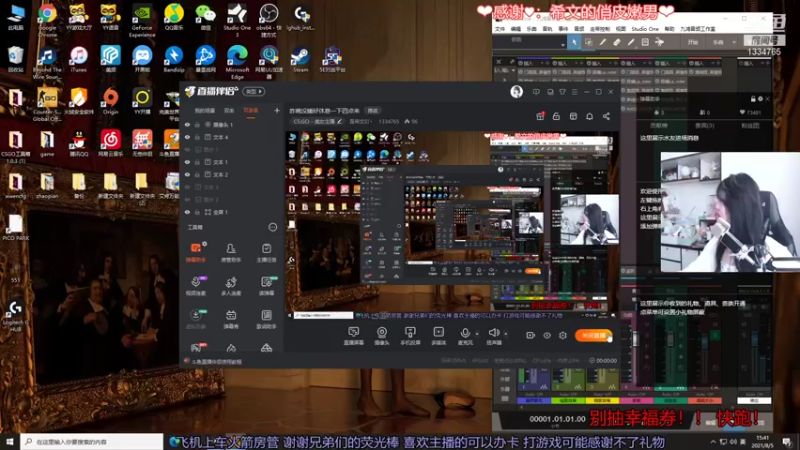Open the hamburger menu in the streaming app title bar
The height and width of the screenshot is (450, 800).
pos(574,92)
